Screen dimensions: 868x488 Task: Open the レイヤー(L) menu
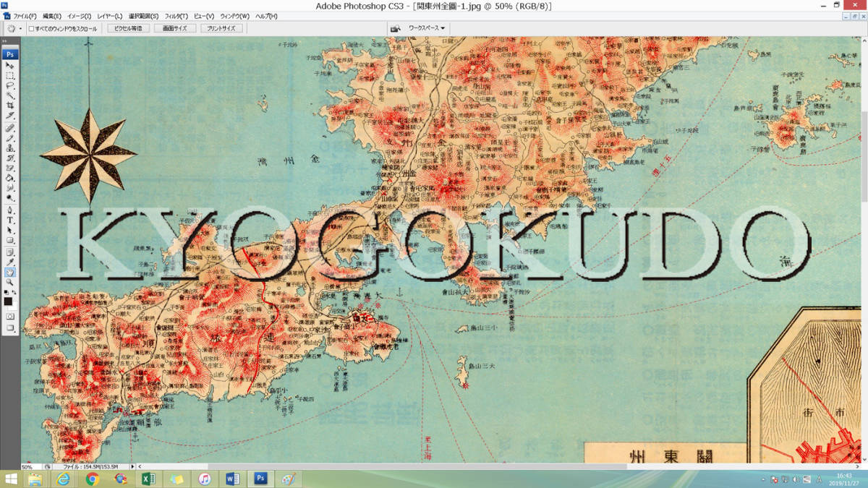(110, 16)
